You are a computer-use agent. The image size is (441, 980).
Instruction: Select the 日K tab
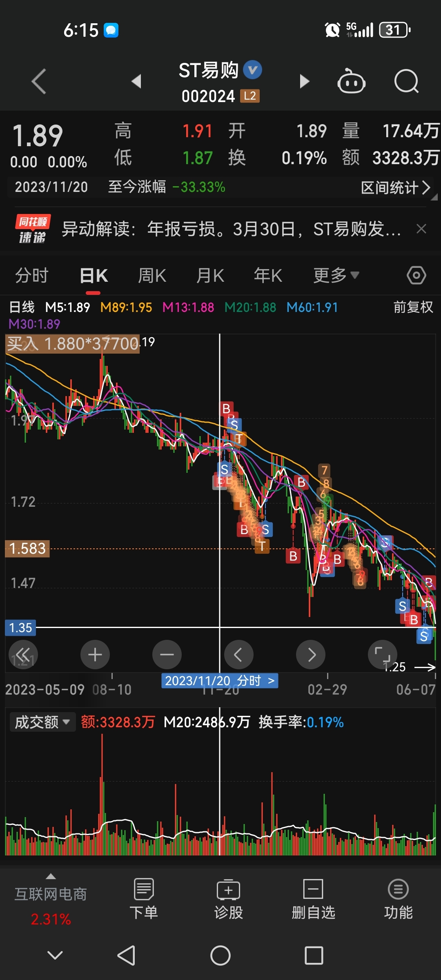94,276
